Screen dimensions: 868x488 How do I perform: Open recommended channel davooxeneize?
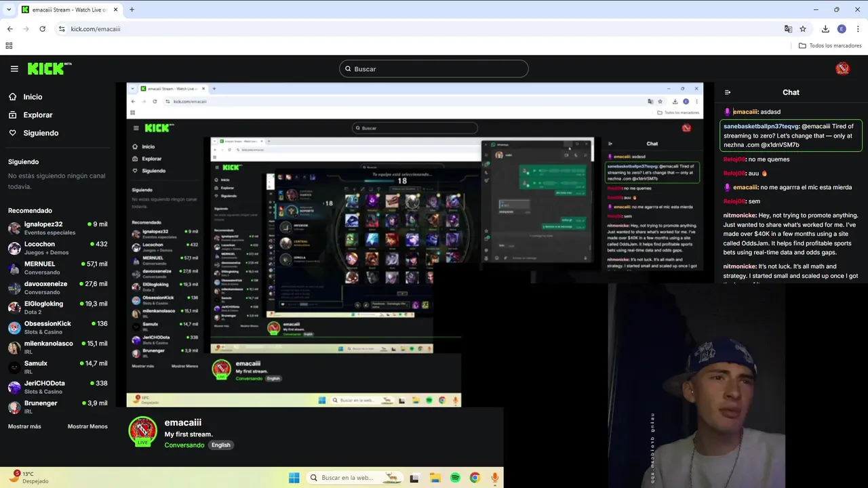click(x=58, y=288)
